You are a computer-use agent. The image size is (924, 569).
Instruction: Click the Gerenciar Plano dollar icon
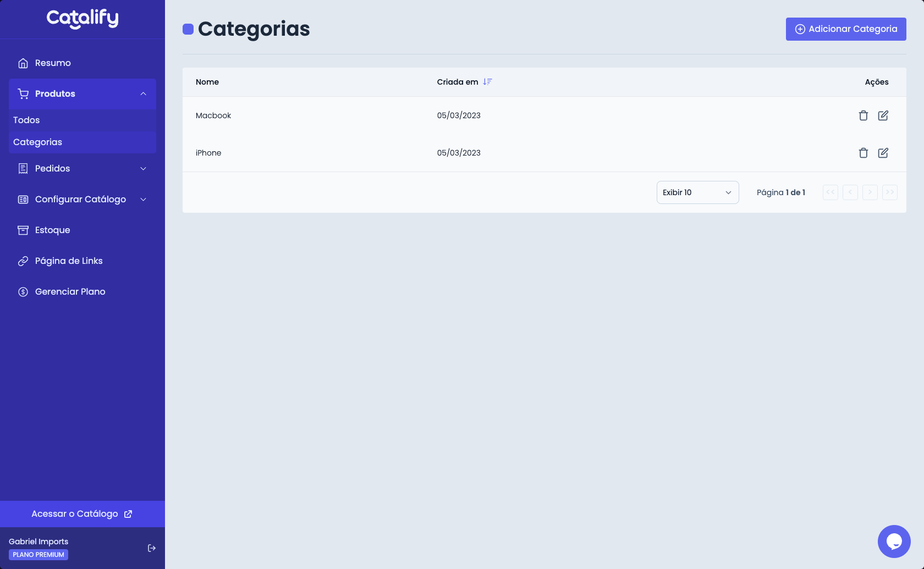pos(23,292)
